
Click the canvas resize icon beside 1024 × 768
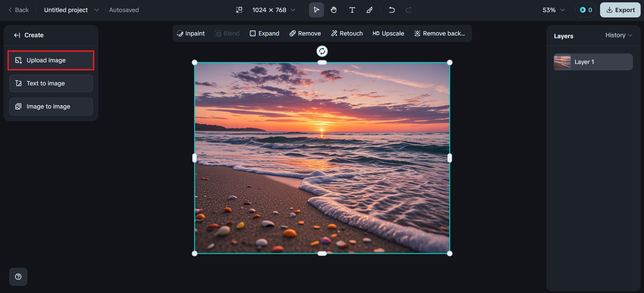coord(239,10)
